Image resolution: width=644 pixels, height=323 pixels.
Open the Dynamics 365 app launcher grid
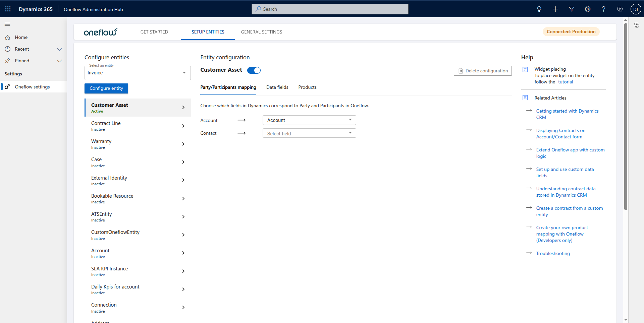(x=8, y=9)
